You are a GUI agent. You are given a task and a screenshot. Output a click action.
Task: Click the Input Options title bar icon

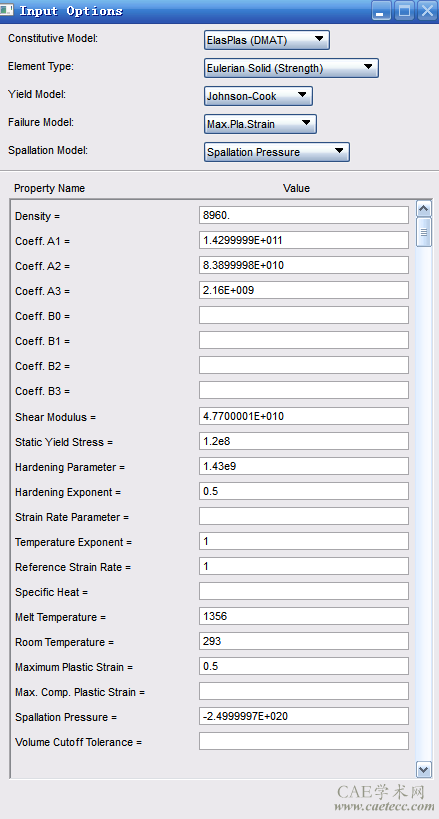pyautogui.click(x=7, y=10)
